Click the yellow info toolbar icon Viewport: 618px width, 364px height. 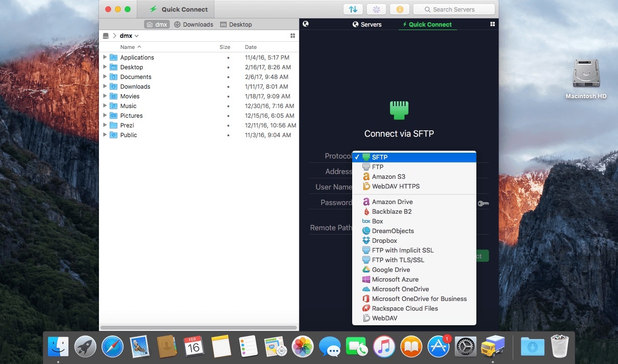[x=400, y=9]
